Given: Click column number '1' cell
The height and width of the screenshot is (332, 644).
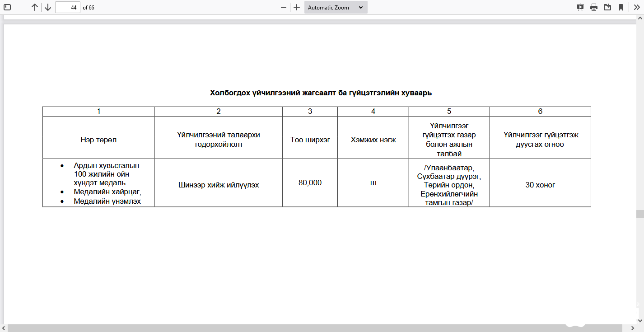Looking at the screenshot, I should 98,112.
